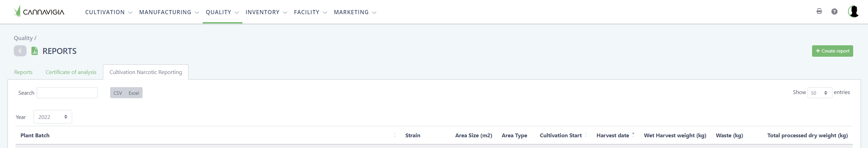Image resolution: width=868 pixels, height=148 pixels.
Task: Open the user profile avatar
Action: click(x=853, y=11)
